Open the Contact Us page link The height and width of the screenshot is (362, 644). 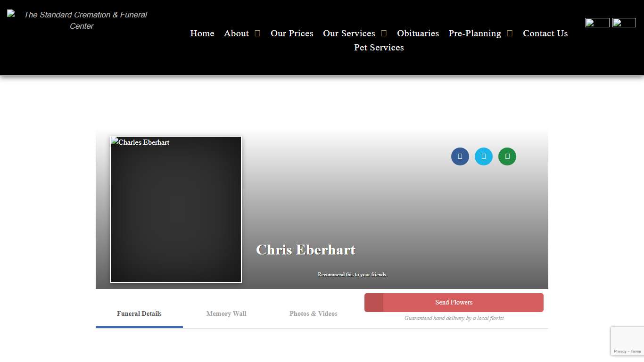point(545,33)
